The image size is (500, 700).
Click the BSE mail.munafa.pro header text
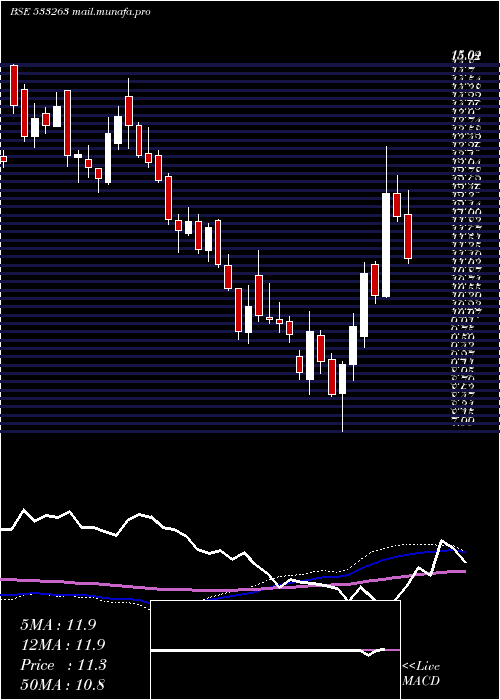pos(80,12)
